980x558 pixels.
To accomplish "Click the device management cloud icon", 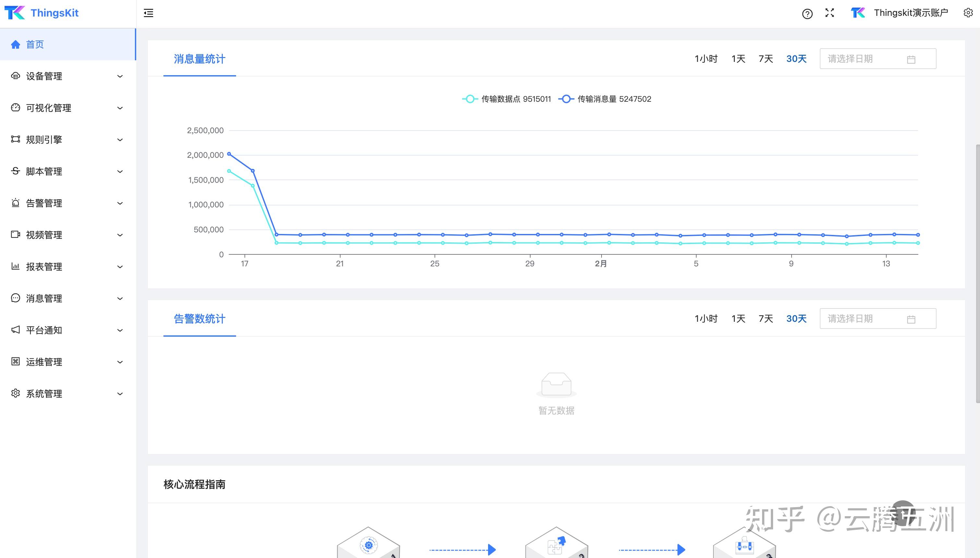I will click(15, 76).
